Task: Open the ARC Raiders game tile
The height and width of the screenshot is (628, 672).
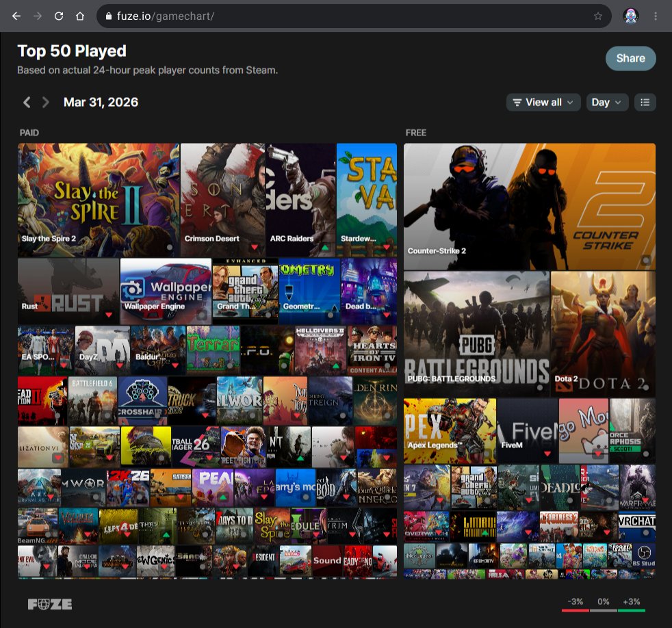Action: [x=301, y=200]
